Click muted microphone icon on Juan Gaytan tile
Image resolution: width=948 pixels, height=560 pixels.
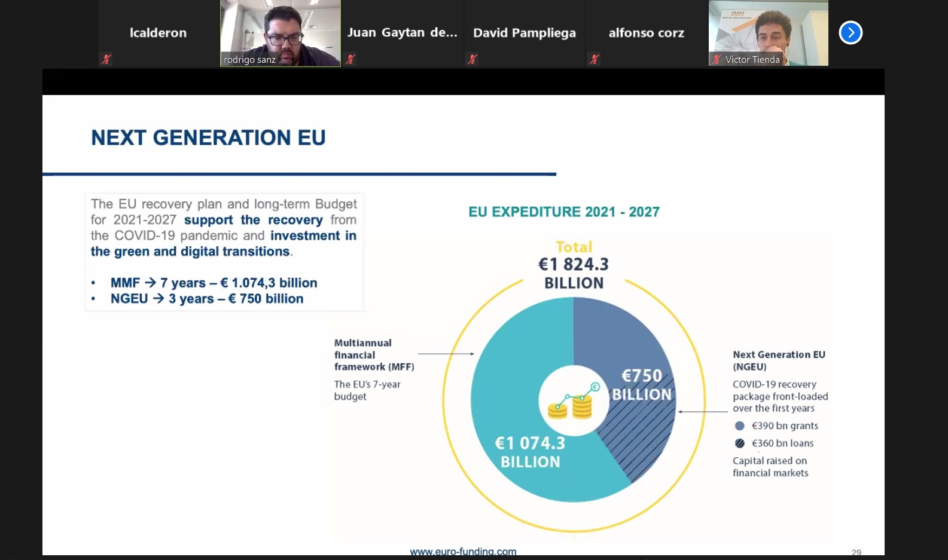point(350,59)
